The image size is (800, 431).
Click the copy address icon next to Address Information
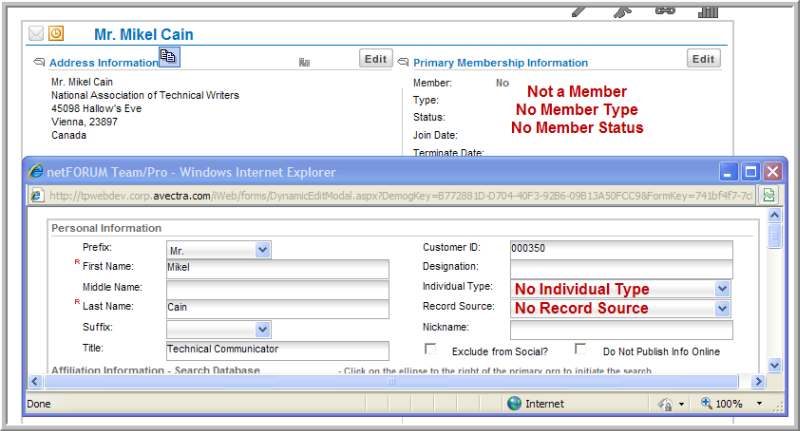click(x=169, y=57)
